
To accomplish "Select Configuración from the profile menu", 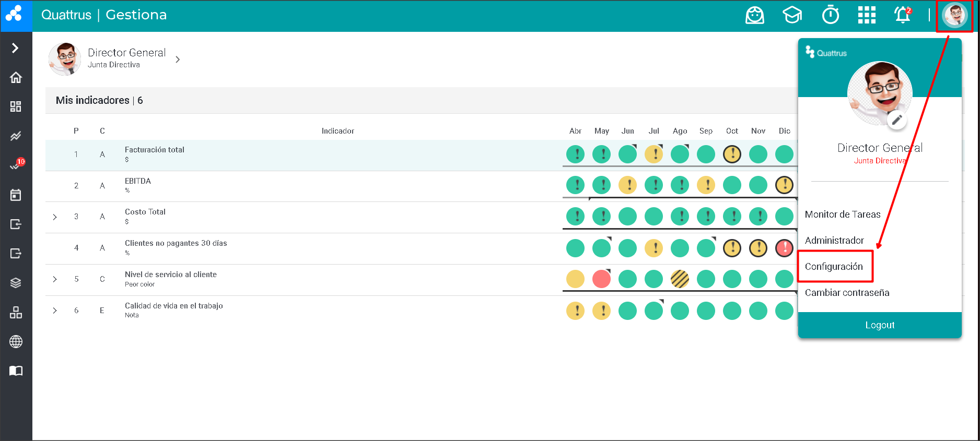I will (834, 267).
